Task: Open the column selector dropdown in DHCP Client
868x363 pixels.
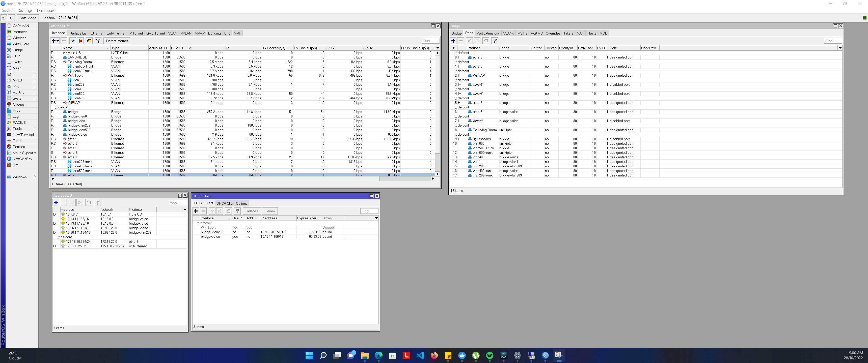Action: click(376, 218)
